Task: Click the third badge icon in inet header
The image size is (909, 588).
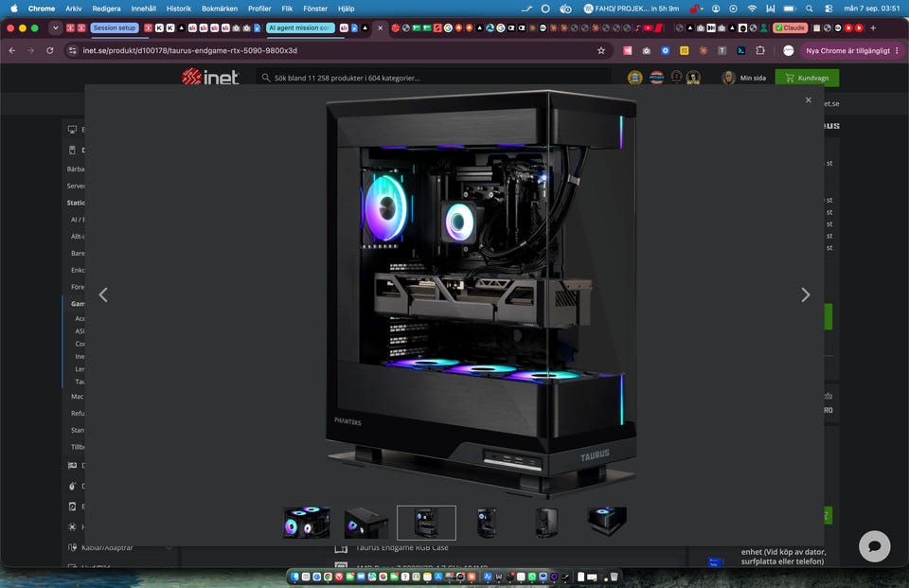Action: coord(676,77)
